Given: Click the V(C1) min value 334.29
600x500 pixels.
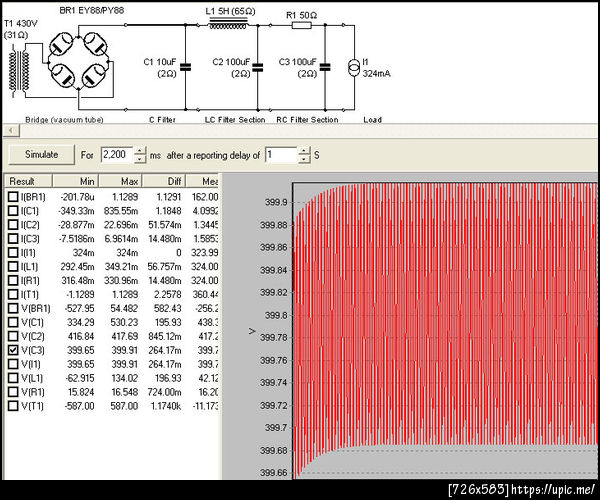Looking at the screenshot, I should click(81, 322).
